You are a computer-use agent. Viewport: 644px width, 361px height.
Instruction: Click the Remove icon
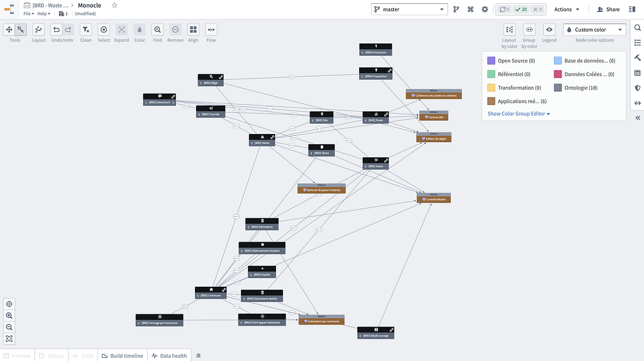tap(175, 30)
